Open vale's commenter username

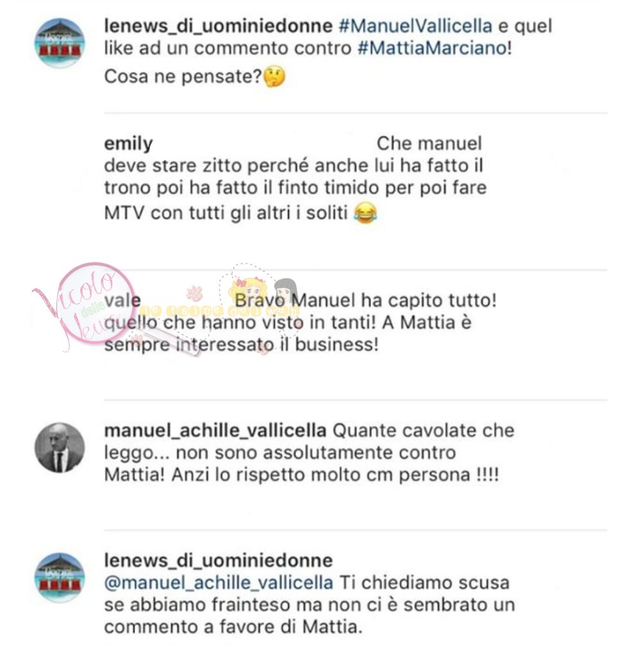click(122, 300)
